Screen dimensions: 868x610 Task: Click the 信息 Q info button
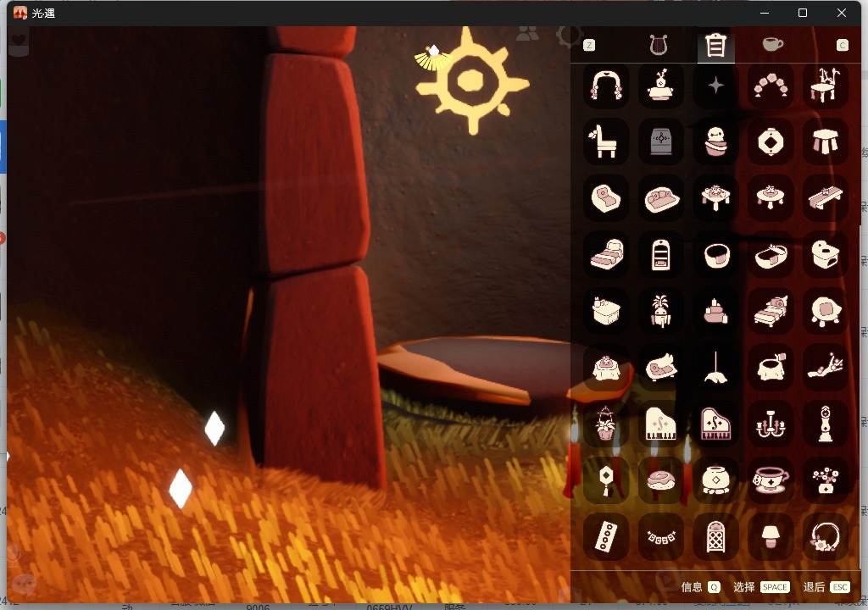[x=700, y=587]
